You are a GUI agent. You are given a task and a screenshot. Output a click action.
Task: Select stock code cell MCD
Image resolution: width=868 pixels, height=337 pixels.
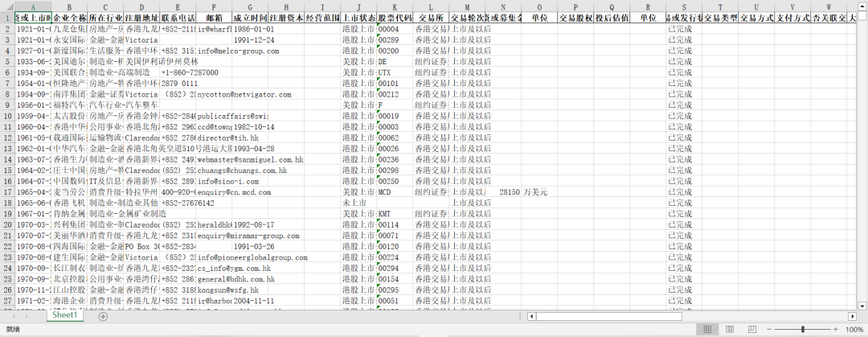click(395, 191)
